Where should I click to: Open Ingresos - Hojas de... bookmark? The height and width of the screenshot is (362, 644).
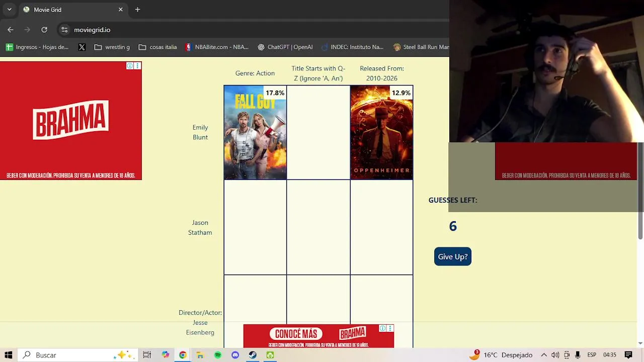pyautogui.click(x=37, y=47)
